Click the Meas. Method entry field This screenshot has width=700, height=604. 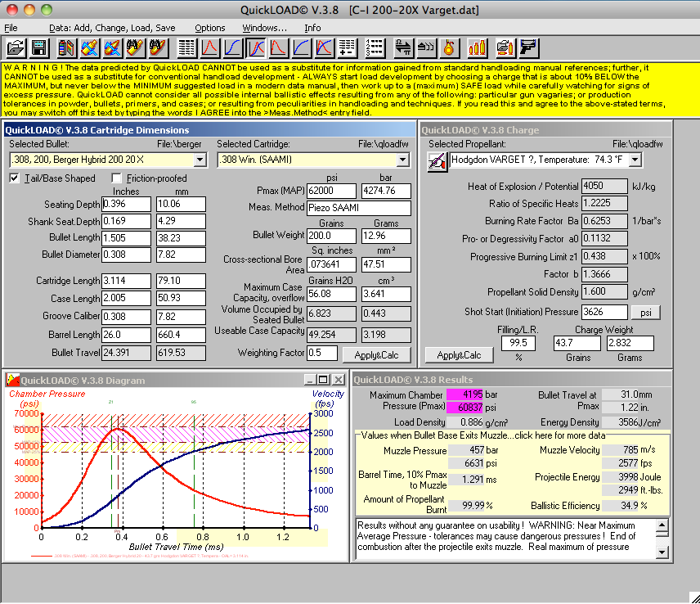point(359,208)
